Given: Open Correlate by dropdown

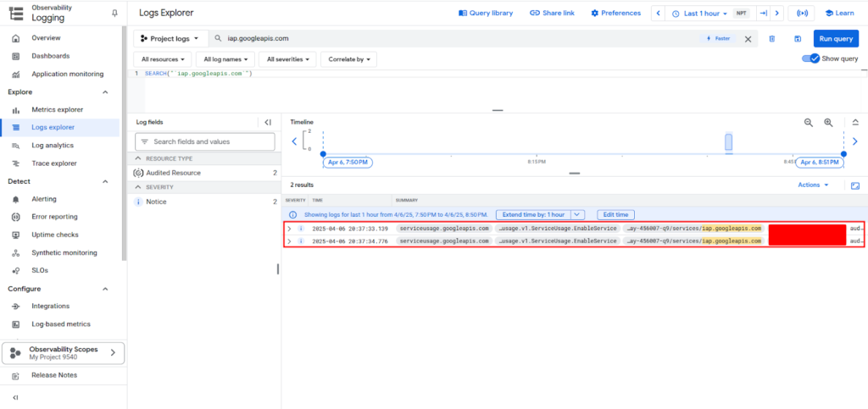Looking at the screenshot, I should pos(348,59).
